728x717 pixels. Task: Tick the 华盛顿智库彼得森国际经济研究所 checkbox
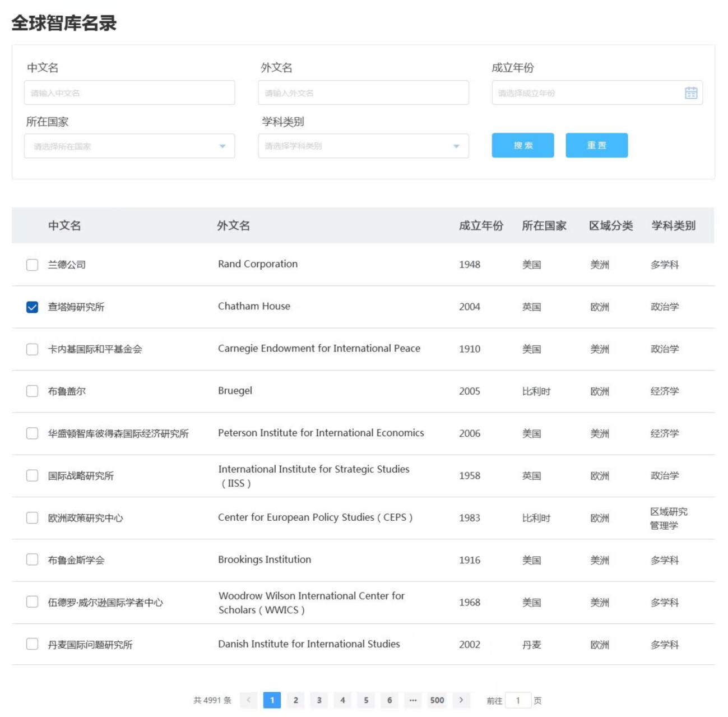pos(32,433)
